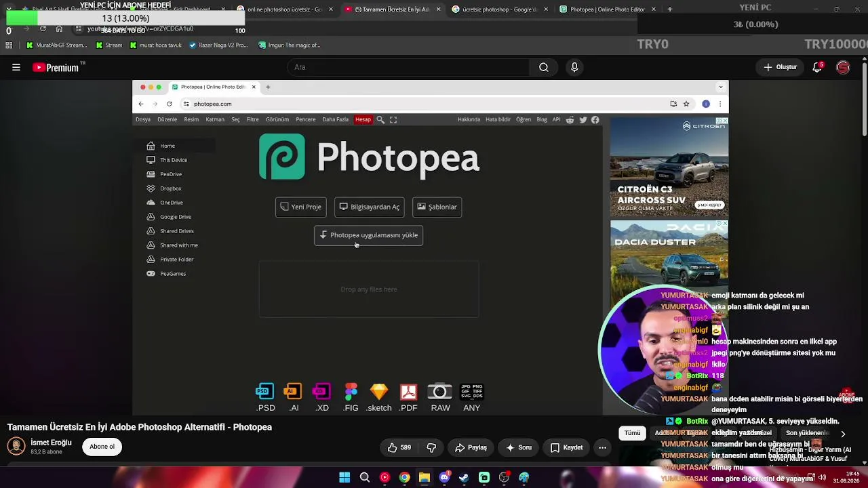The height and width of the screenshot is (488, 868).
Task: Open Chrome from the Windows taskbar
Action: click(404, 478)
